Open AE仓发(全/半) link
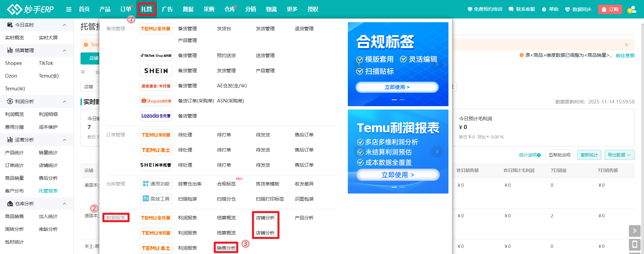644x254 pixels. [232, 86]
